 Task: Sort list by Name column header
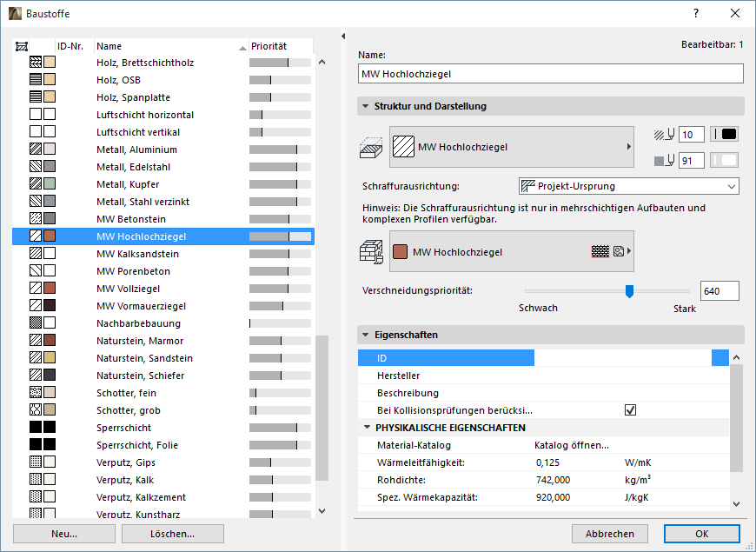(x=171, y=46)
